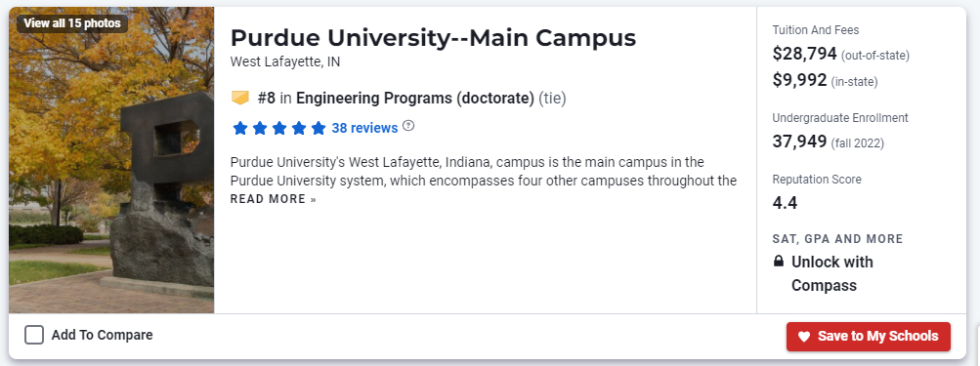The height and width of the screenshot is (366, 980).
Task: Click the help icon next to 38 reviews
Action: coord(408,126)
